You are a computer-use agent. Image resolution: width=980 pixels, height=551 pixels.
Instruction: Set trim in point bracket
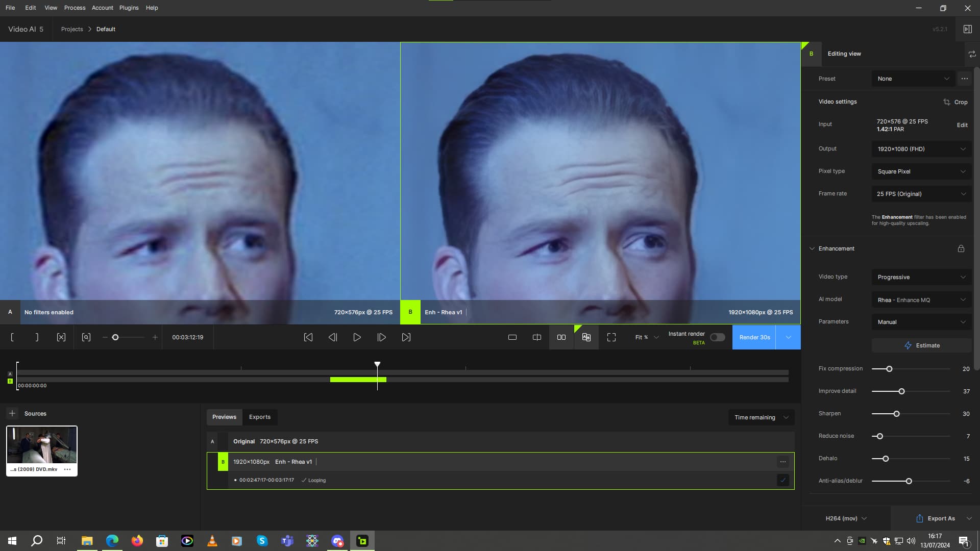tap(12, 337)
